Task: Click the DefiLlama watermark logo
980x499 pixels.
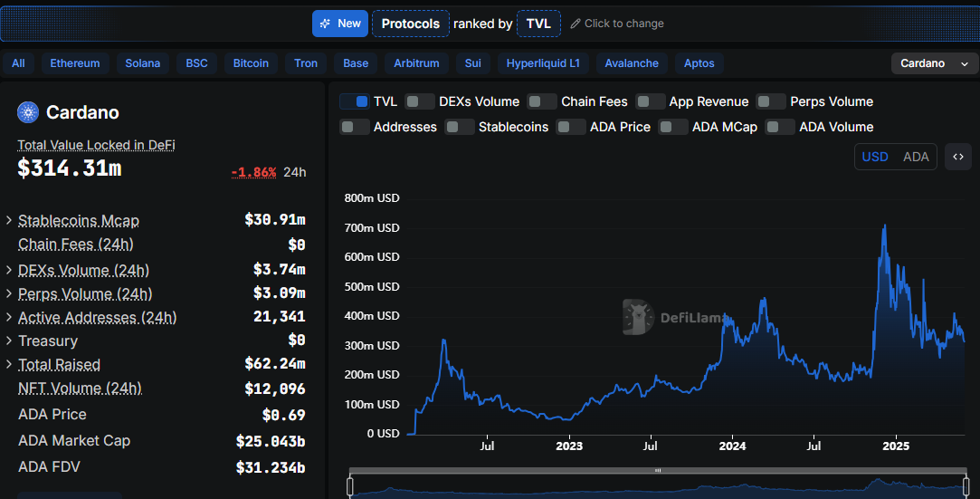Action: pyautogui.click(x=638, y=317)
